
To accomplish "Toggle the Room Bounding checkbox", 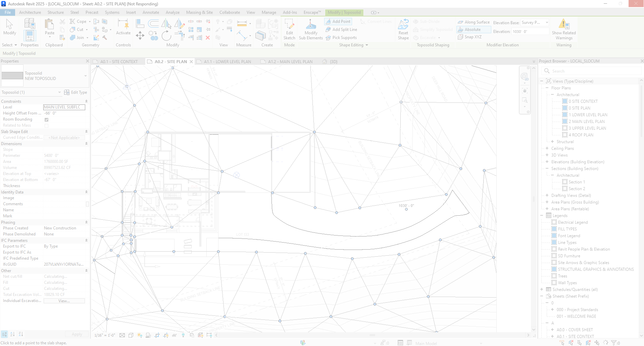I will 46,119.
